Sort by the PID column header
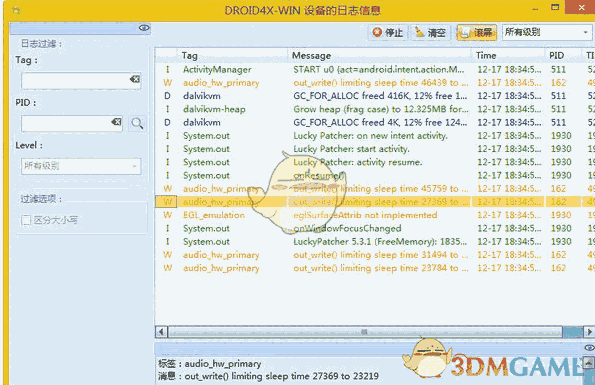This screenshot has width=595, height=385. pos(563,56)
